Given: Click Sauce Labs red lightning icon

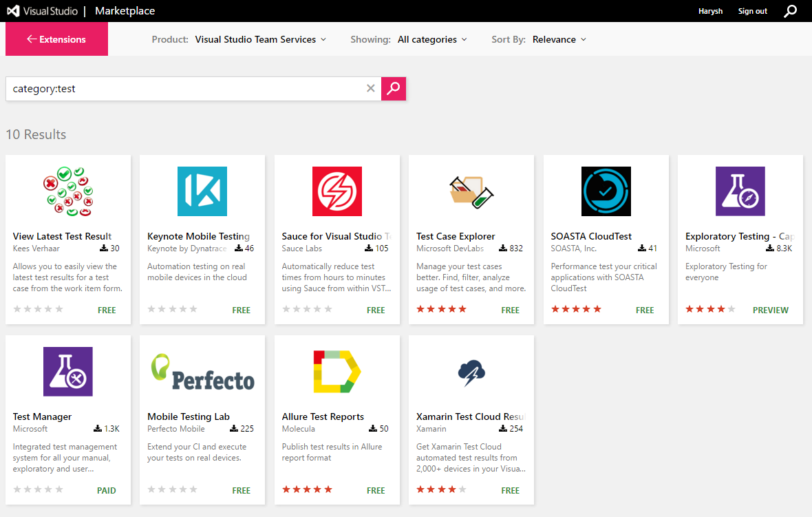Looking at the screenshot, I should (337, 191).
